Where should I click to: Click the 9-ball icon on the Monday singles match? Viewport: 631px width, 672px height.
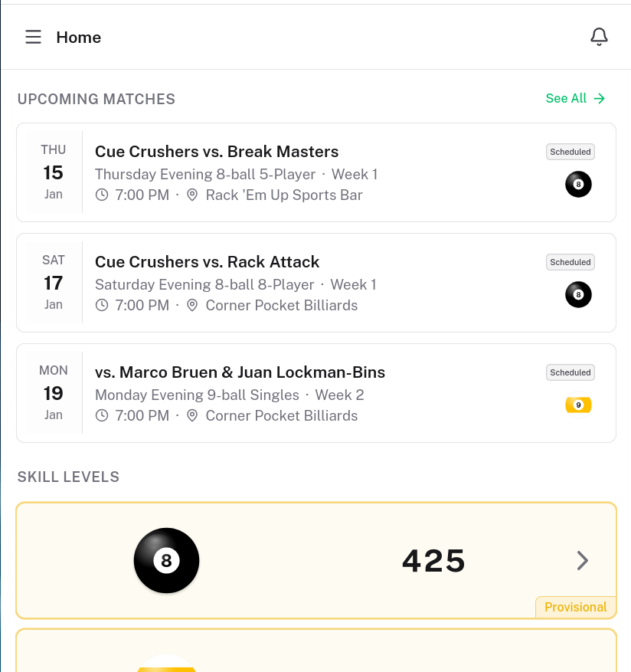(x=578, y=405)
